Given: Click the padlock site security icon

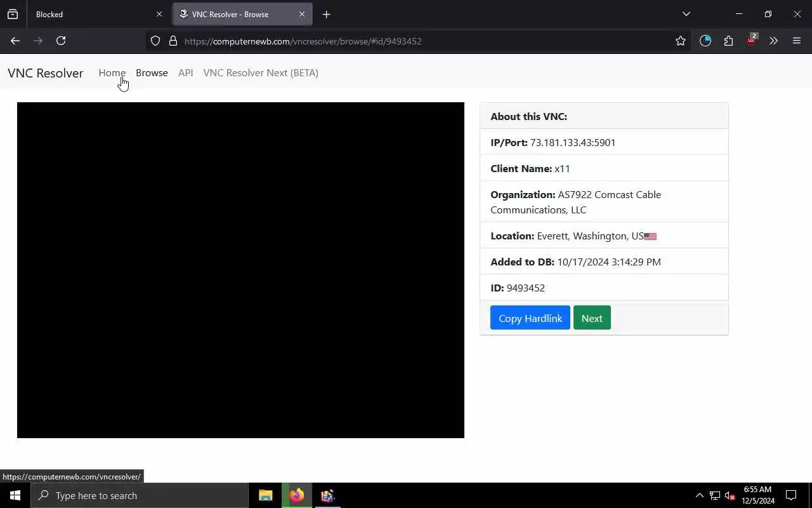Looking at the screenshot, I should (173, 41).
